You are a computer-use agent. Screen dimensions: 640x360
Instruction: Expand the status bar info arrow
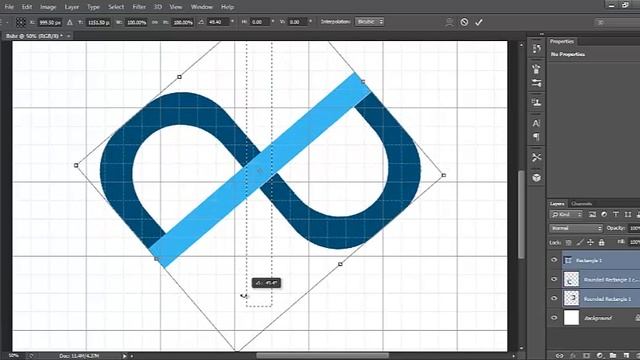[x=124, y=356]
